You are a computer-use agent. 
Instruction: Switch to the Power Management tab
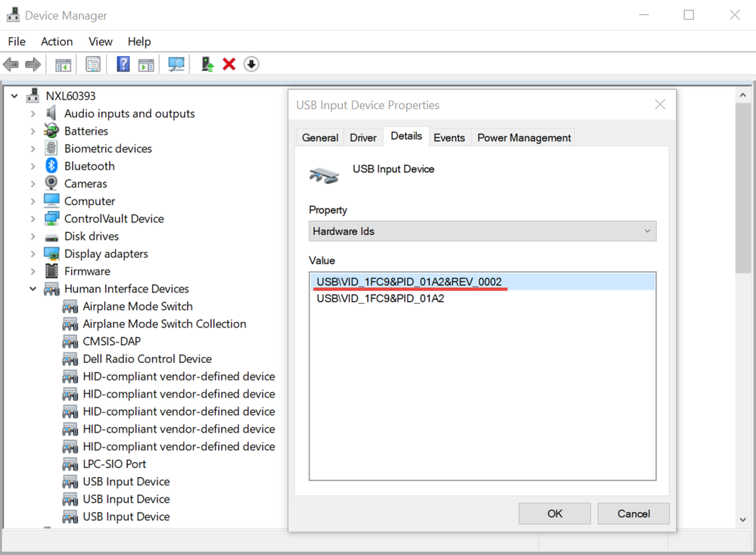click(524, 138)
